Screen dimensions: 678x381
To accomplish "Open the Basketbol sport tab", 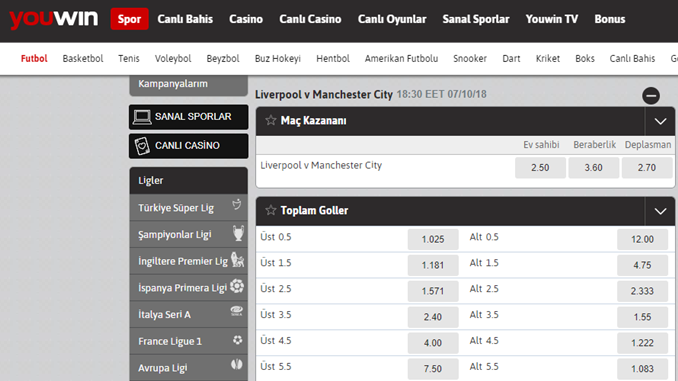I will coord(83,58).
